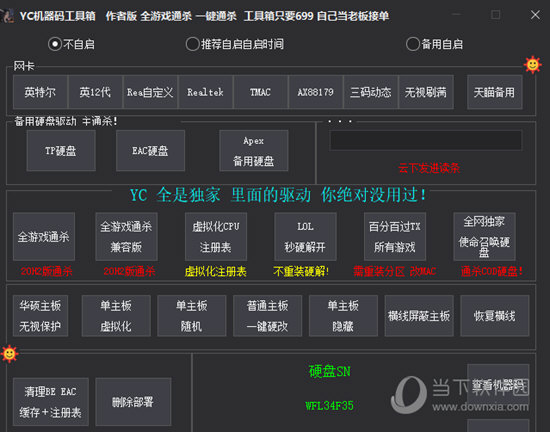This screenshot has width=550, height=432.
Task: Click the Realtek button
Action: coord(205,92)
